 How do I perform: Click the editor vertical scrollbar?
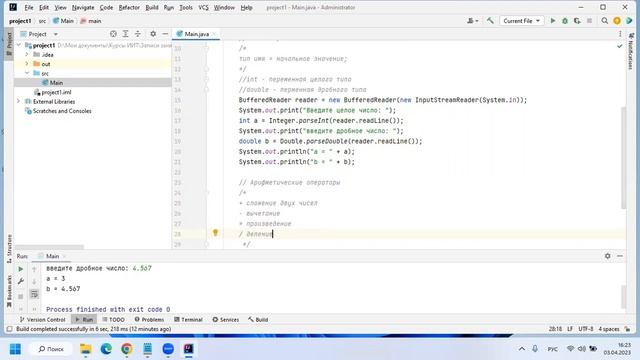pyautogui.click(x=623, y=158)
